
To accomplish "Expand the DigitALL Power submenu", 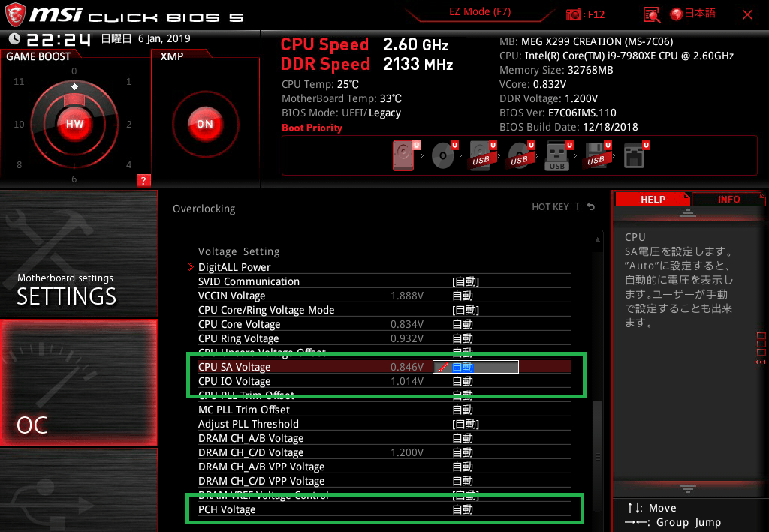I will 234,267.
